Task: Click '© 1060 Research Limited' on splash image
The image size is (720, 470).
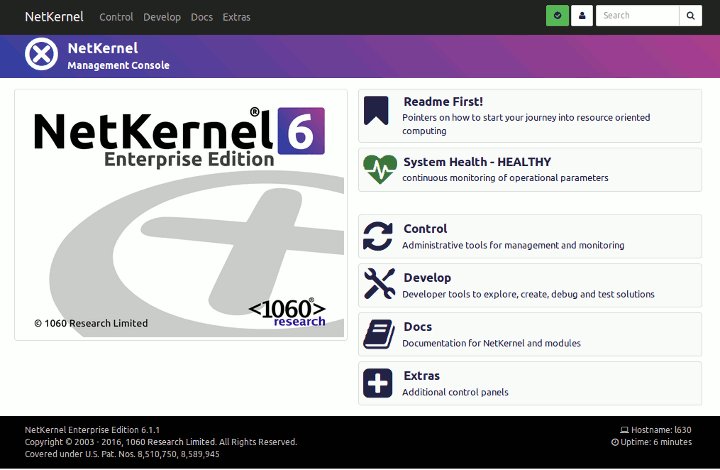Action: pyautogui.click(x=91, y=323)
